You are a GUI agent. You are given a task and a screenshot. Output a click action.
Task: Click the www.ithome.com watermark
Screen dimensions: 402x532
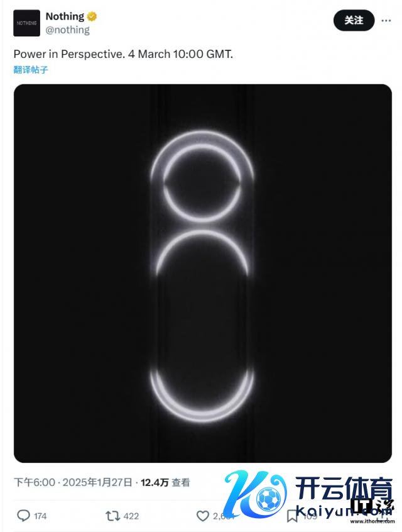(x=372, y=521)
